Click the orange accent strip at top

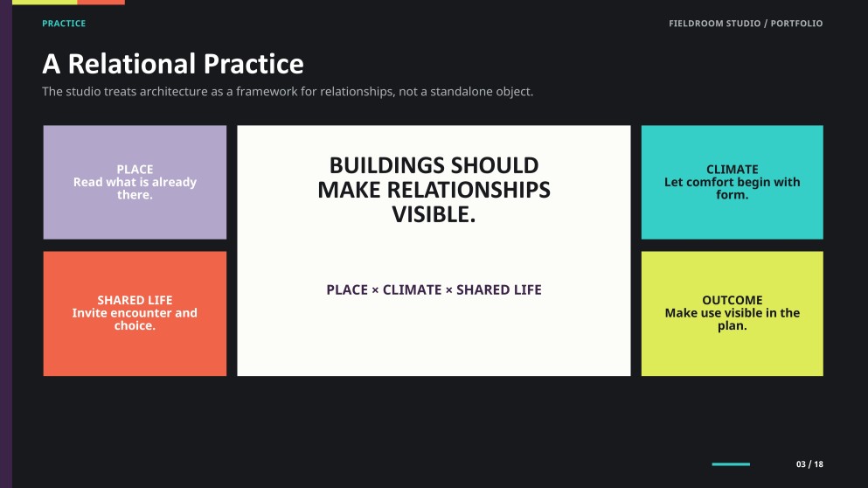[x=101, y=3]
